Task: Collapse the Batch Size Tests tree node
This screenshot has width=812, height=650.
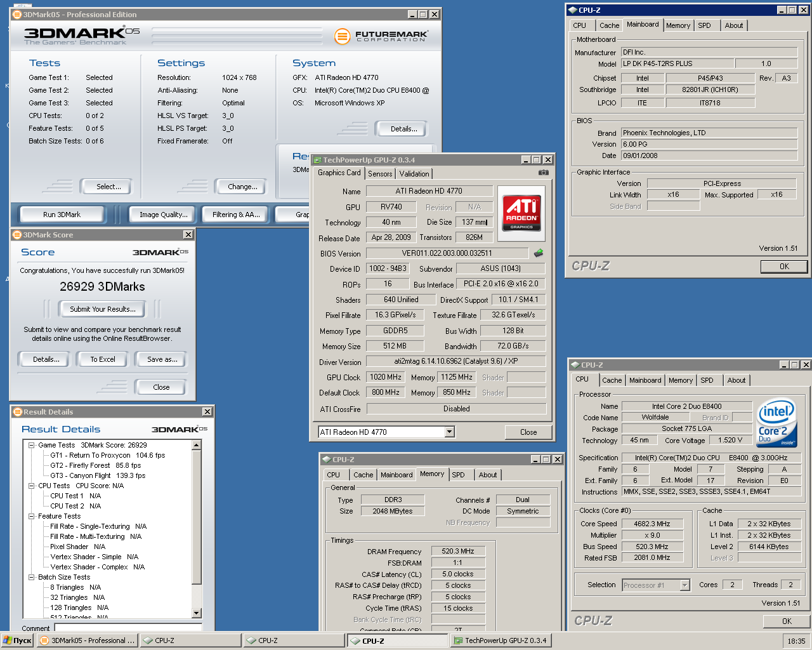Action: point(31,577)
